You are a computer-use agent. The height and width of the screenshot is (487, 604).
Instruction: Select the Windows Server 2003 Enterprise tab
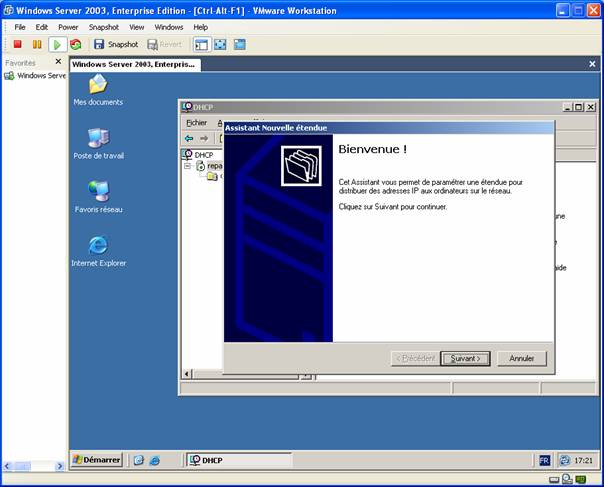135,64
